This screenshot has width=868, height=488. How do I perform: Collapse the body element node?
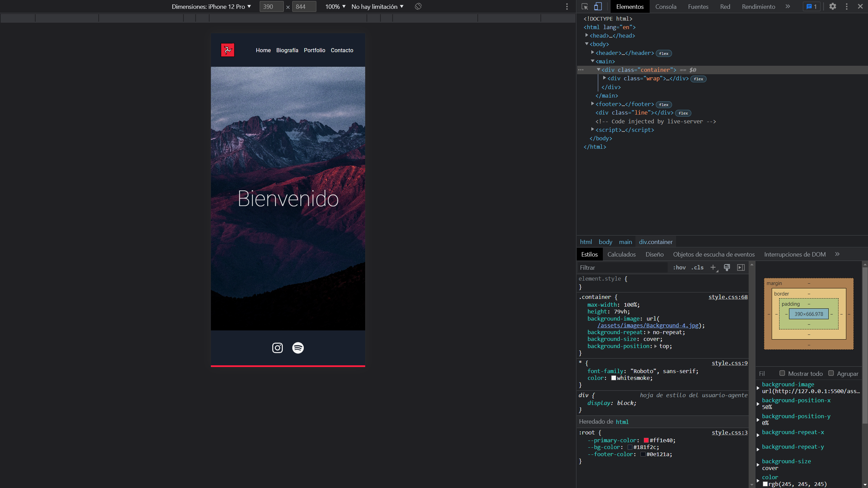point(587,44)
